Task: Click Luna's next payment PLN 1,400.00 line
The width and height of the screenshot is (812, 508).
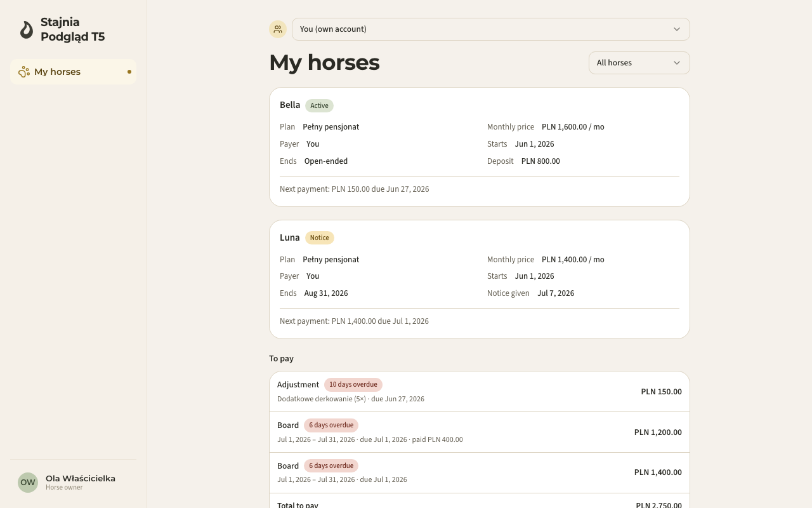Action: (x=355, y=321)
